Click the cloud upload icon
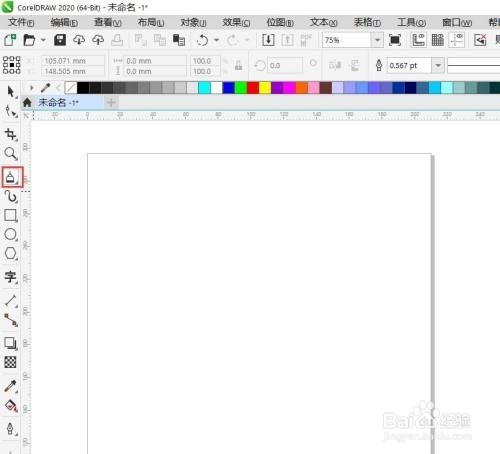 (98, 40)
